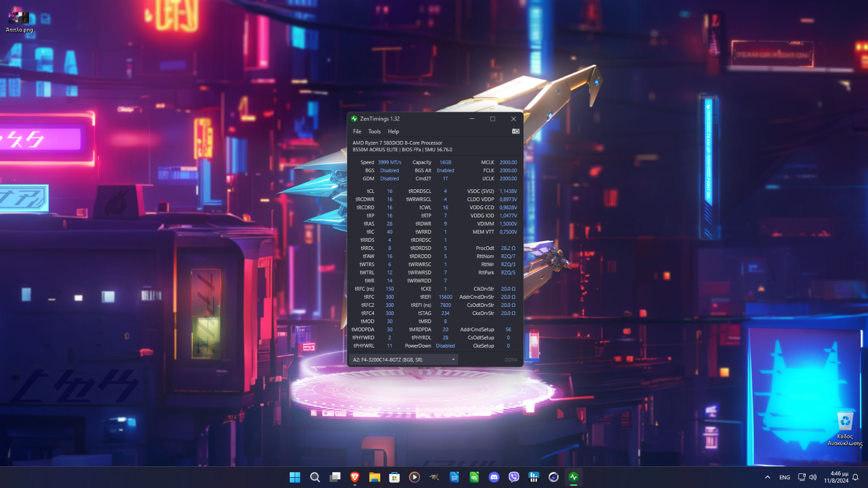Open taskbar Search

[x=315, y=477]
